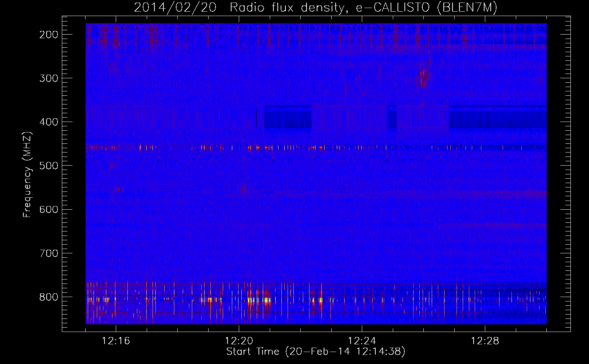
Task: Click the 400 frequency tick label
Action: click(x=48, y=122)
